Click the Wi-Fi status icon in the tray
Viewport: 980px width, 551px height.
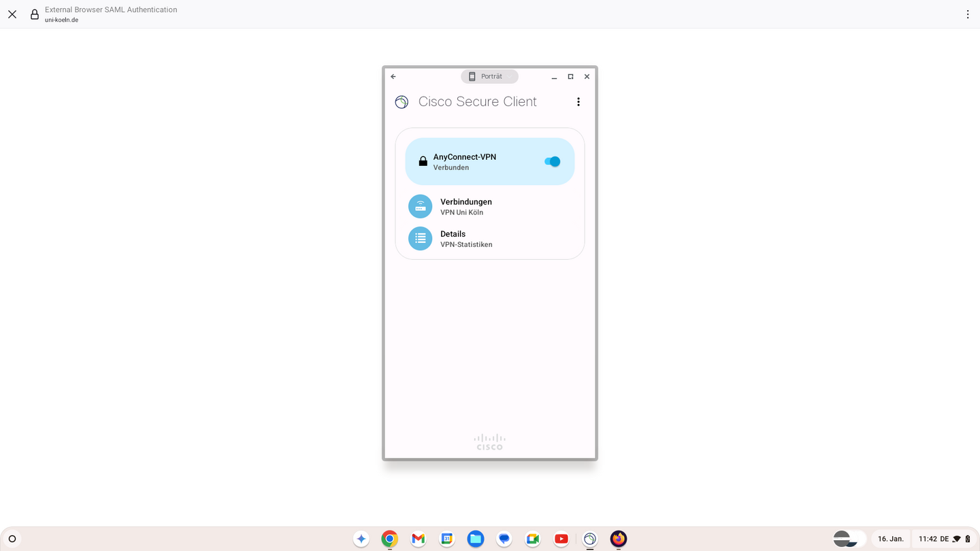coord(956,539)
